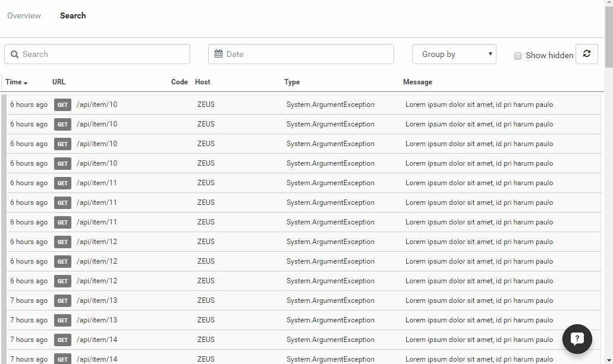Image resolution: width=613 pixels, height=364 pixels.
Task: Select the second /api/item/12 URL text
Action: click(x=97, y=261)
